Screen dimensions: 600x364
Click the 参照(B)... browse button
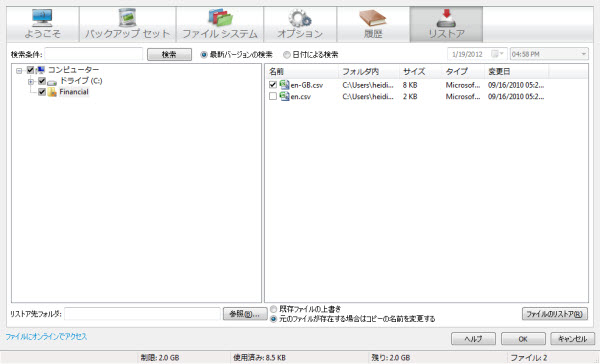click(245, 314)
